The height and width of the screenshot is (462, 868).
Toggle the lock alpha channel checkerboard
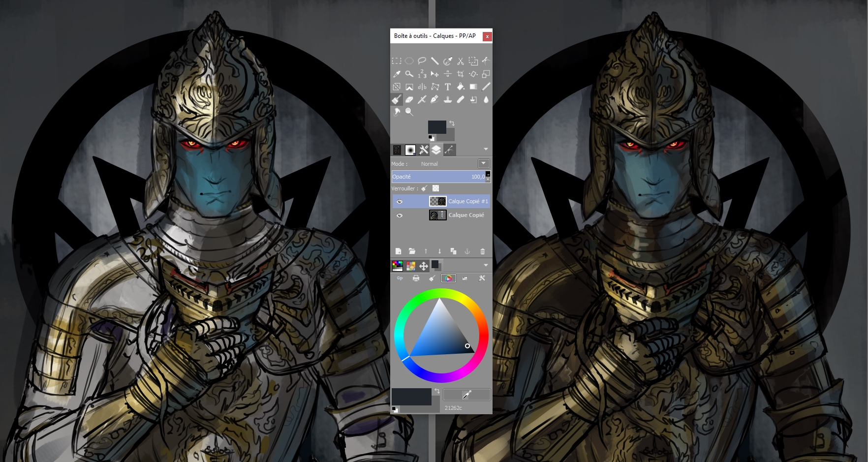(435, 188)
